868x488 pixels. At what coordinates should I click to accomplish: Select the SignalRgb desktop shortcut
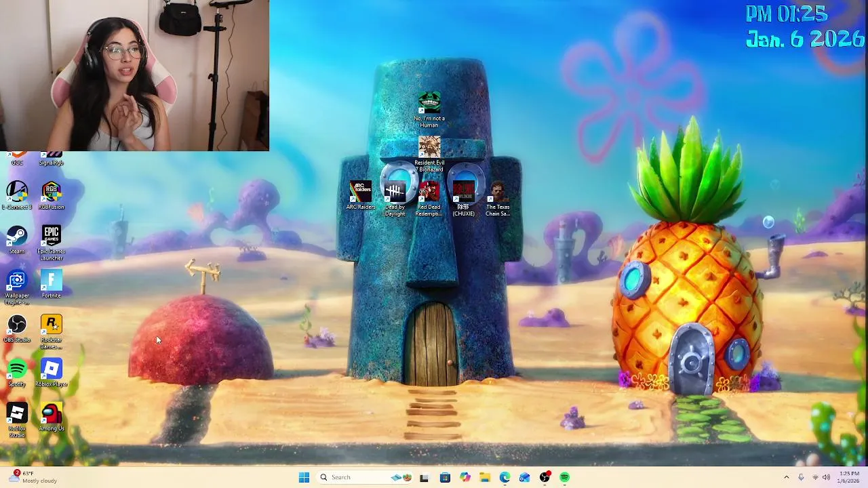[52, 159]
